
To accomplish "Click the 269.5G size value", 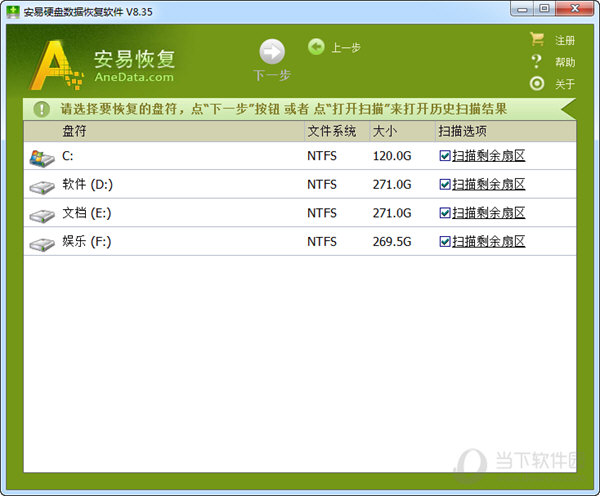I will pyautogui.click(x=392, y=241).
